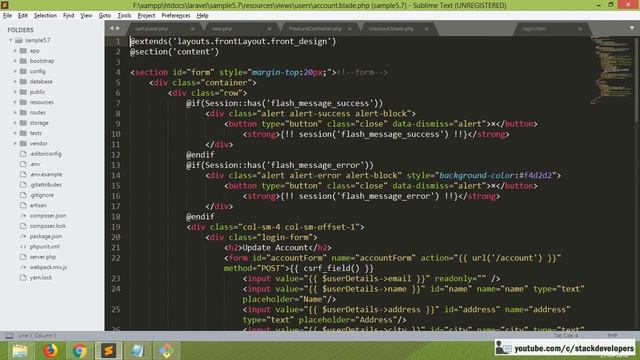Image resolution: width=640 pixels, height=360 pixels.
Task: Open the Goto menu
Action: point(105,16)
